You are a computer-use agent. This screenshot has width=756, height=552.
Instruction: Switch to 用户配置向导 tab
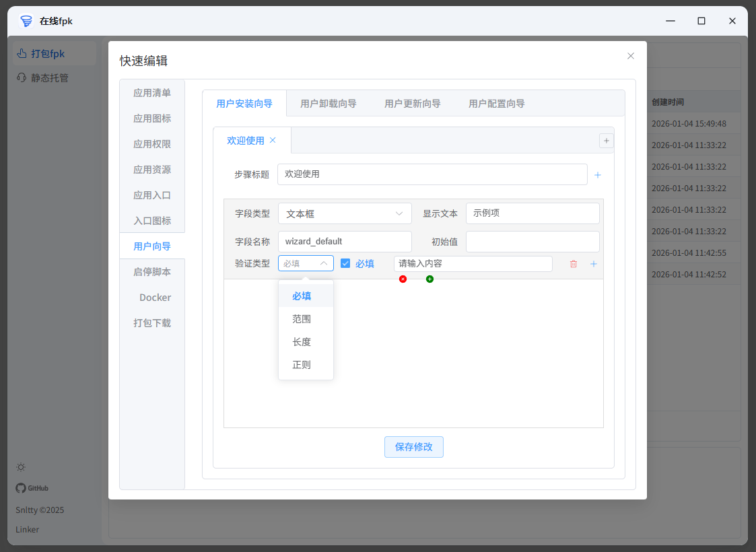496,104
